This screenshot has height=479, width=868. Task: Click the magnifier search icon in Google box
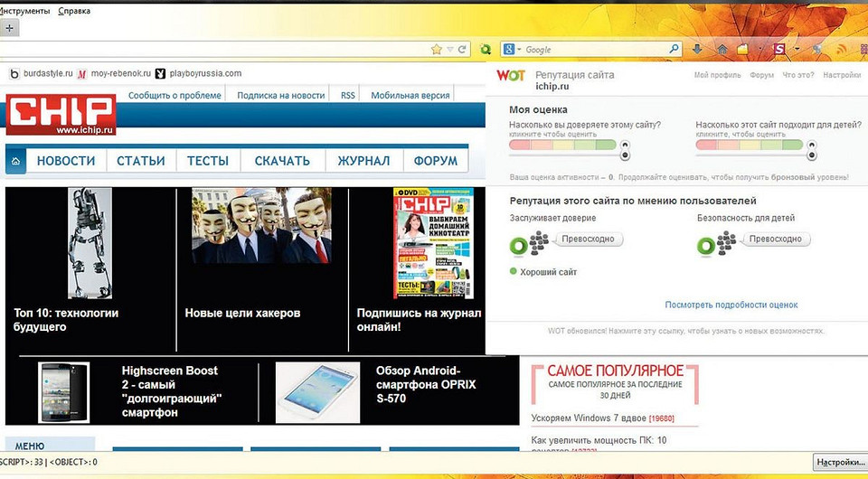coord(675,49)
